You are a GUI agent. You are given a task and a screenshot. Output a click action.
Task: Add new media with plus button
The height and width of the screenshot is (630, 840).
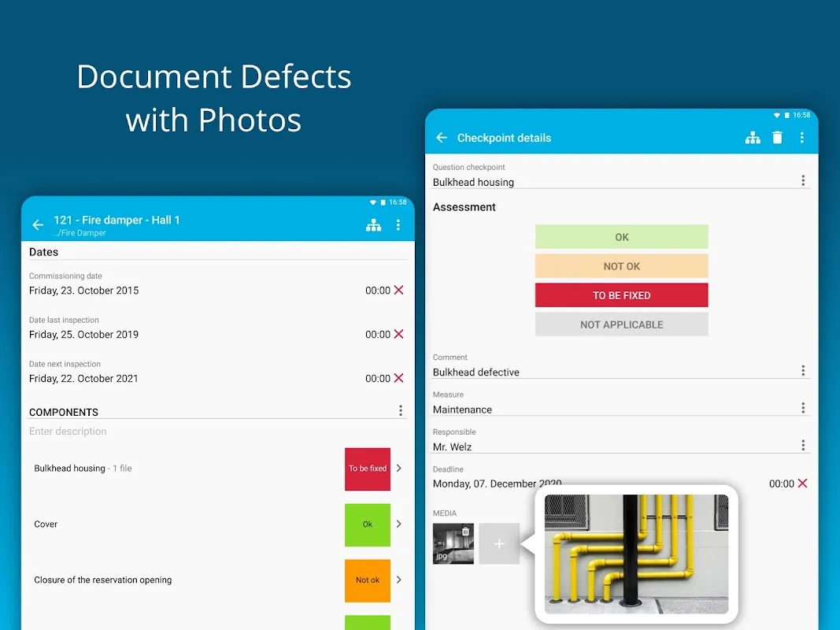point(499,544)
